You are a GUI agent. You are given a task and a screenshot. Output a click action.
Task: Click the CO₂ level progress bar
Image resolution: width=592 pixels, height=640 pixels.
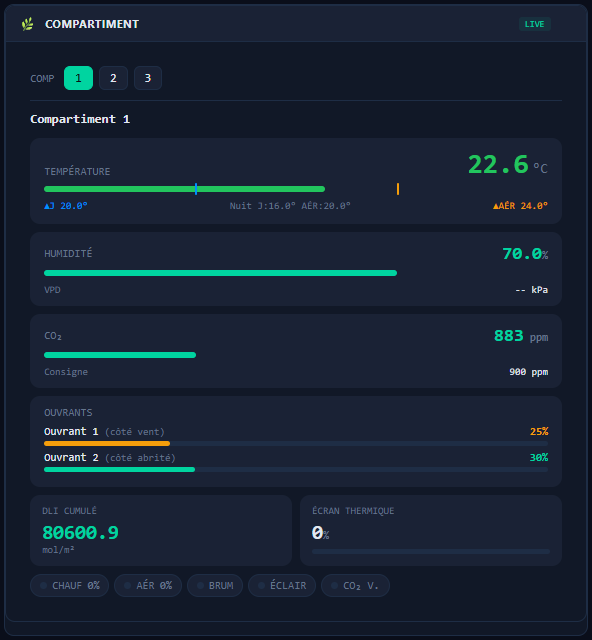pos(120,355)
